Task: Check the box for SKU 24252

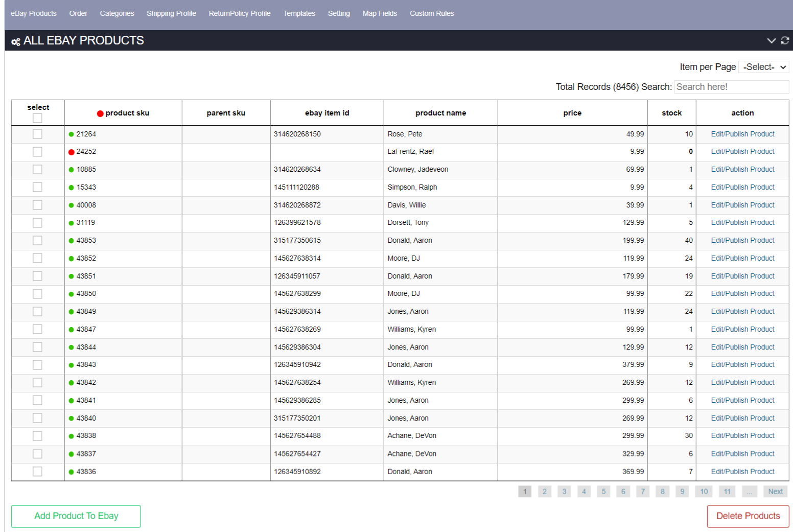Action: [x=37, y=152]
